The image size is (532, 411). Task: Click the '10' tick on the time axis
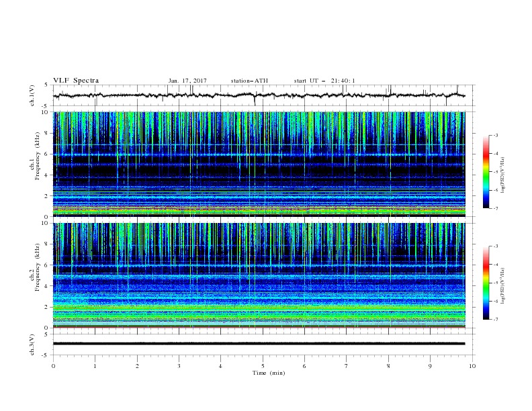[472, 366]
